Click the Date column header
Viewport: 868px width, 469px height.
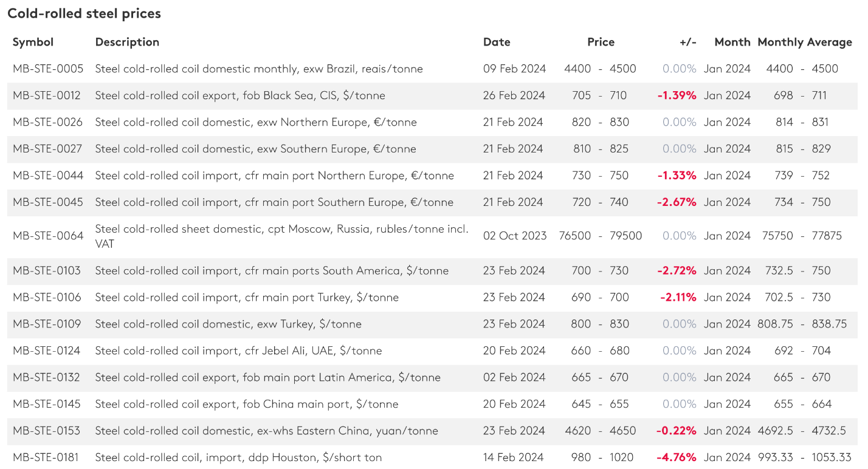click(497, 42)
